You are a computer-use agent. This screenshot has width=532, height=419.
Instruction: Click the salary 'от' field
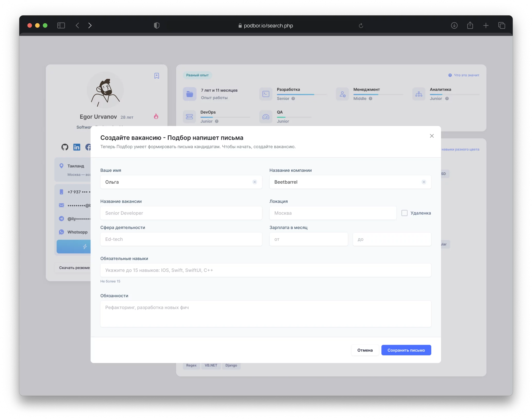(308, 239)
